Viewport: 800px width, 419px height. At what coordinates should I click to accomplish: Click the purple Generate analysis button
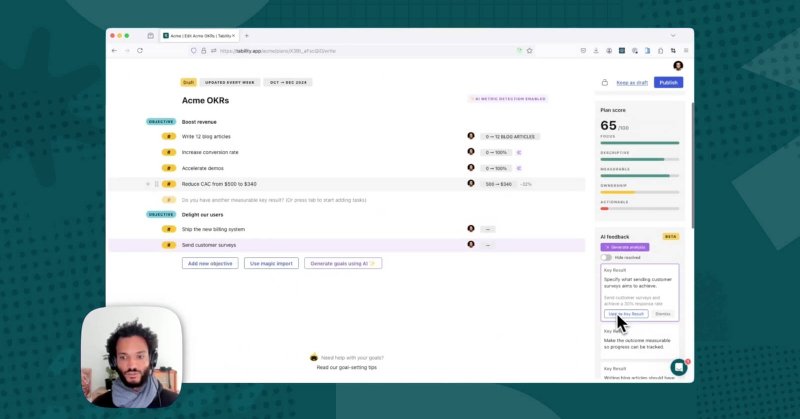coord(624,247)
